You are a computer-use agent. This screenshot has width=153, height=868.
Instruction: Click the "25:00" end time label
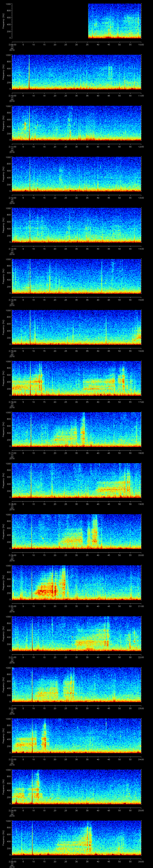pos(141,810)
